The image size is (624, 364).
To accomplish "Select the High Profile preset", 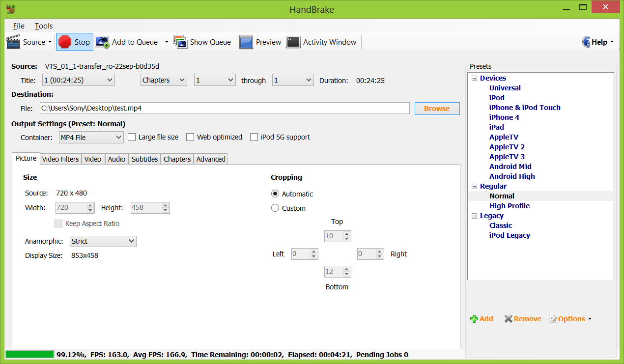I will pyautogui.click(x=510, y=206).
